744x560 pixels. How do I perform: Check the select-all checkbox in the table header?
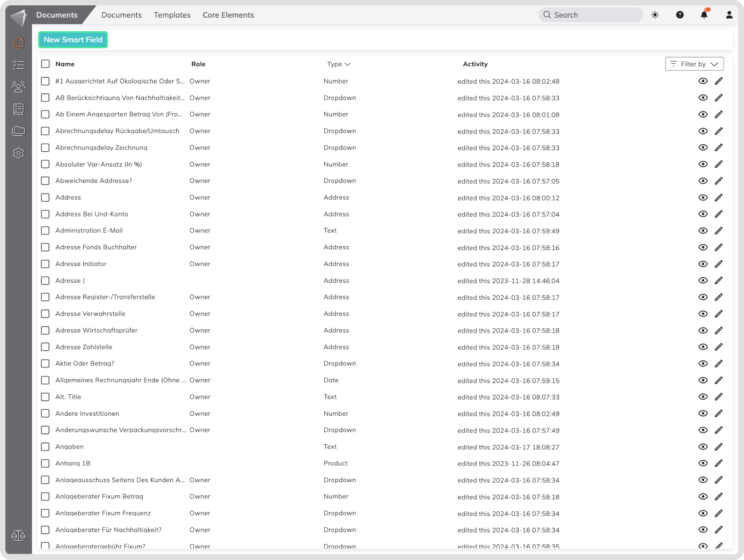[46, 64]
